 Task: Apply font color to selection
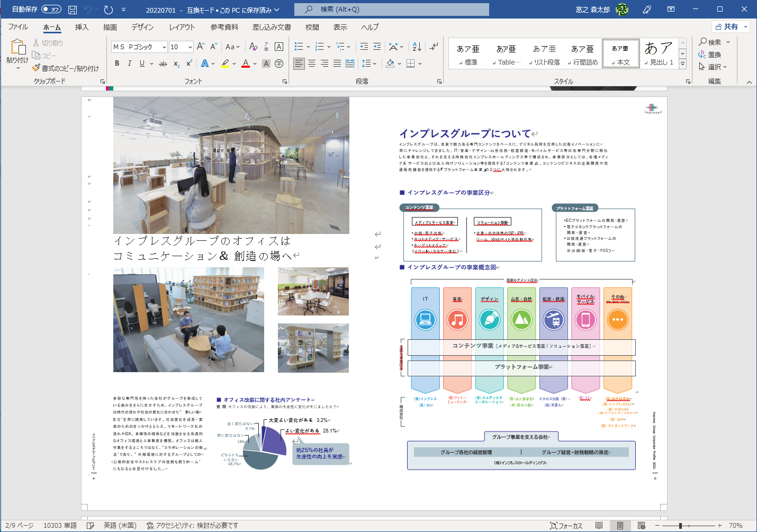click(x=245, y=64)
